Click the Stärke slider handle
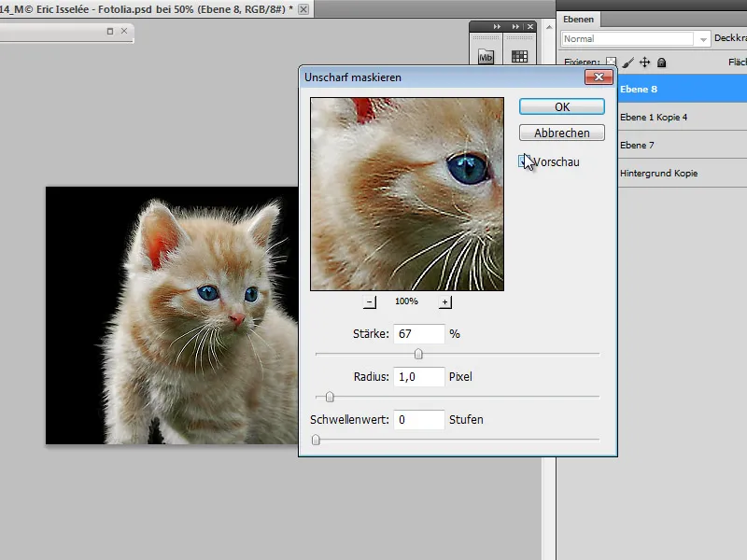Screen dimensions: 747x560 [x=417, y=353]
